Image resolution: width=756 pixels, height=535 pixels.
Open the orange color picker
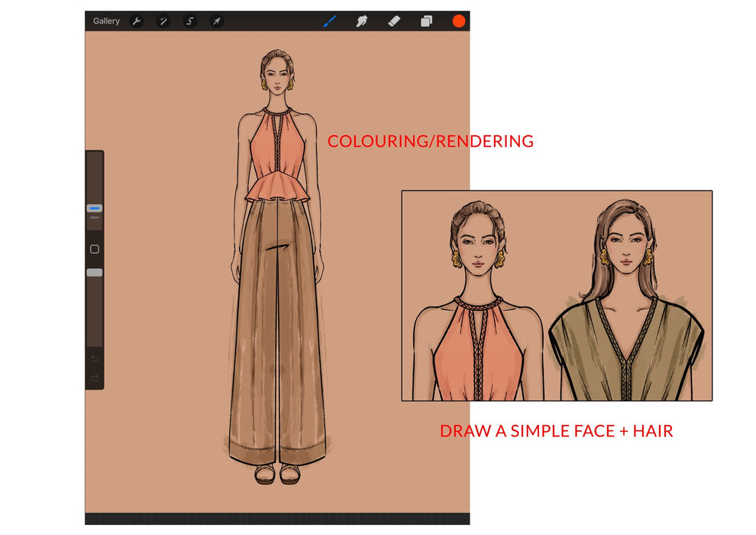click(x=457, y=21)
